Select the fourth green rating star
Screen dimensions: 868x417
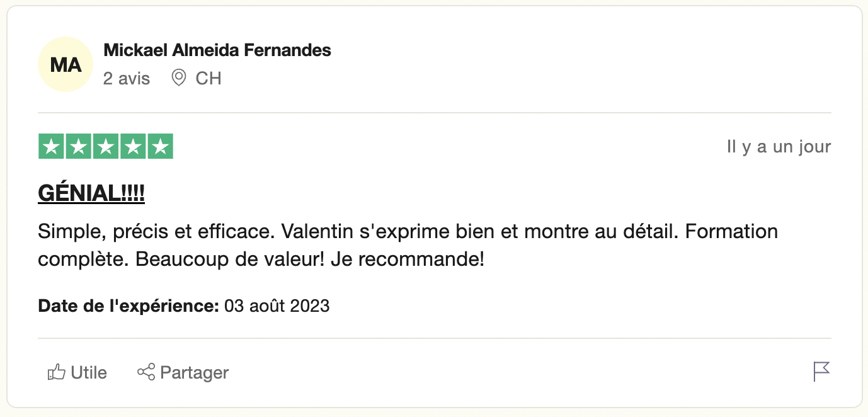[x=133, y=147]
